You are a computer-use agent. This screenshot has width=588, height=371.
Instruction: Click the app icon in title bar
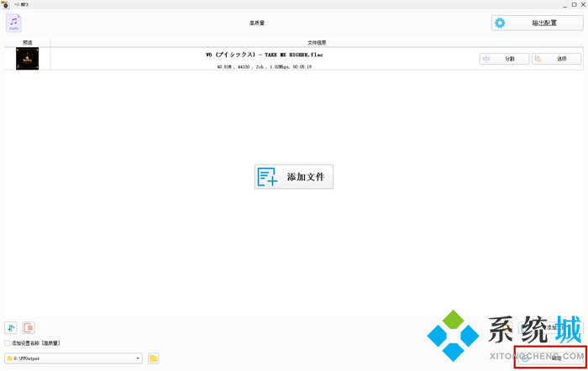(x=5, y=4)
